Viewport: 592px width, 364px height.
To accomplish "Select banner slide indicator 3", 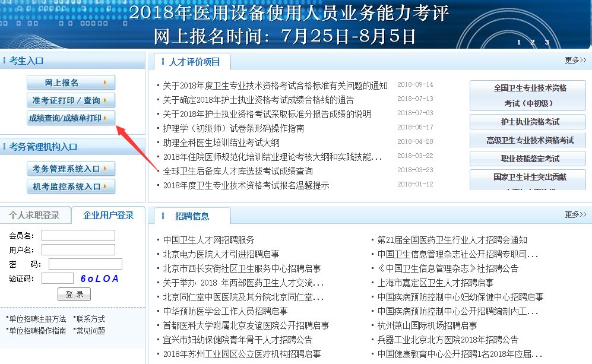I will 546,43.
